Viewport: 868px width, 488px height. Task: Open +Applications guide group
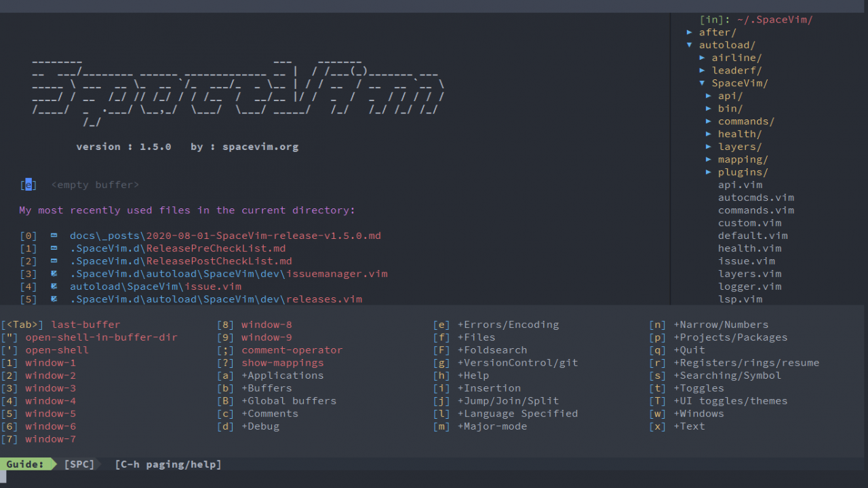coord(283,375)
